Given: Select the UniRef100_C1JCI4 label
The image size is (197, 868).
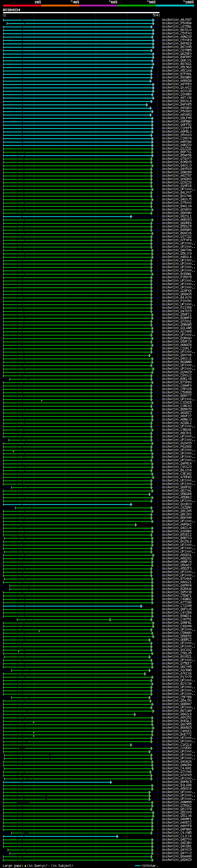Looking at the screenshot, I should (x=177, y=836).
